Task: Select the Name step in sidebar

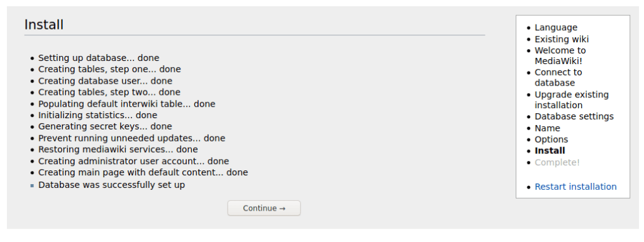Action: (x=547, y=128)
